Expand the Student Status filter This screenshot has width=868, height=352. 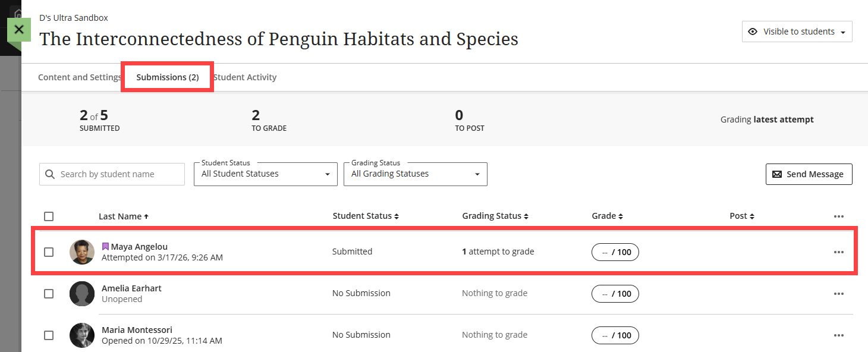(265, 174)
